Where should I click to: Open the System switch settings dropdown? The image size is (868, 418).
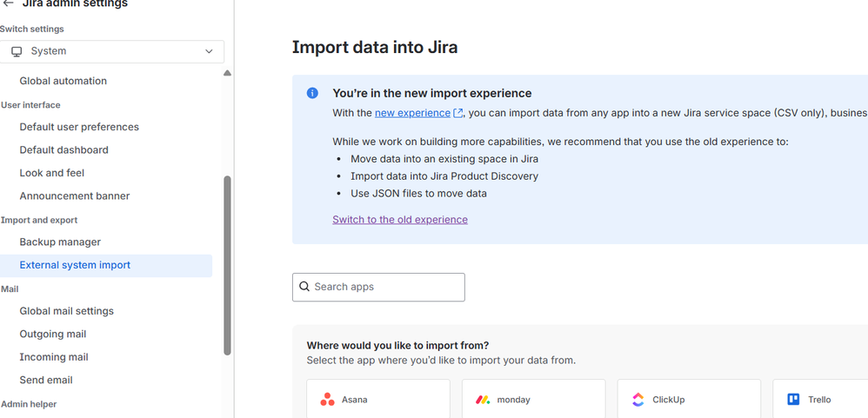pyautogui.click(x=111, y=51)
